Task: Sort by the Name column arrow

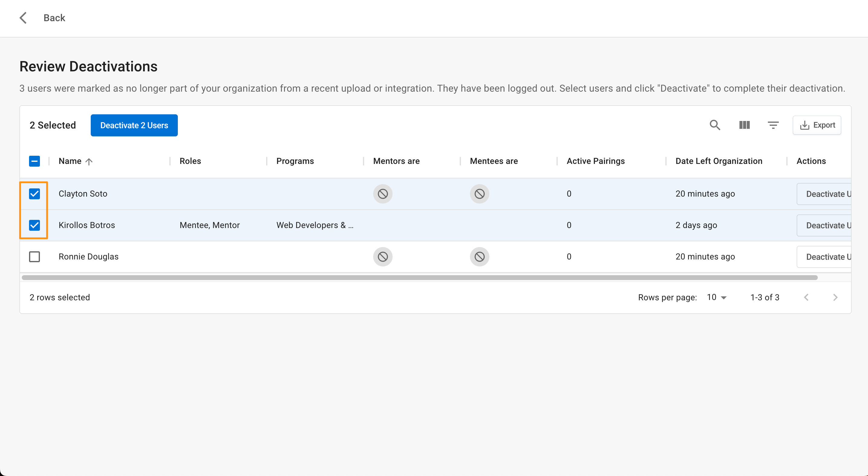Action: point(89,161)
